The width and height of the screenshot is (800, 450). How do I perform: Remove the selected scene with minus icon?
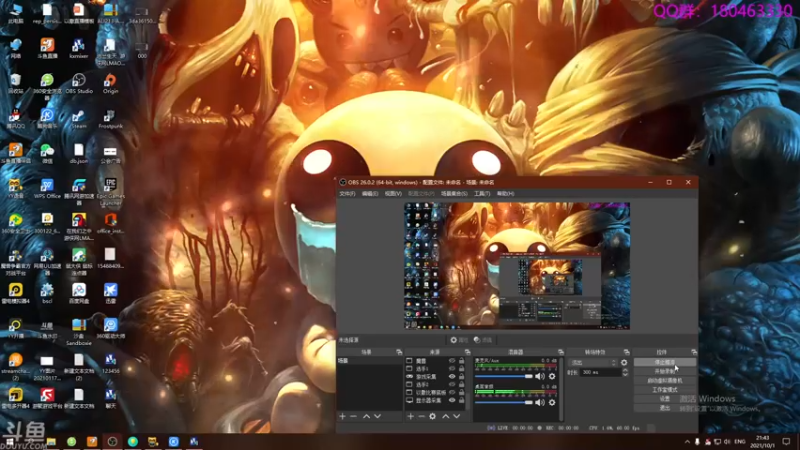[353, 416]
